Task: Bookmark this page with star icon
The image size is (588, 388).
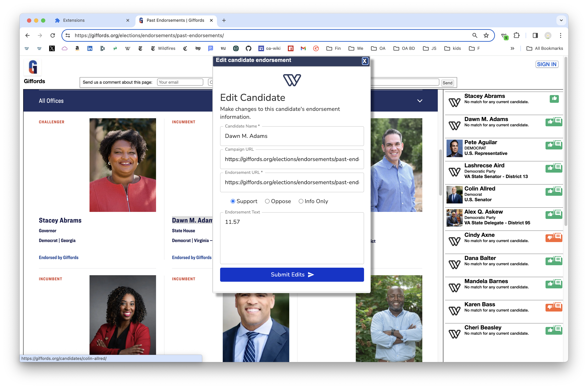Action: [486, 35]
